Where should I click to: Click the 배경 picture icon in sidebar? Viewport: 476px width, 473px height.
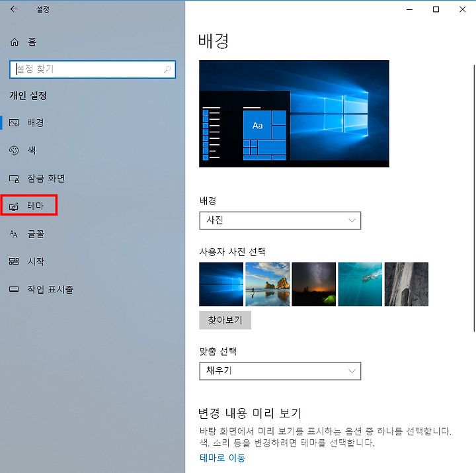14,123
